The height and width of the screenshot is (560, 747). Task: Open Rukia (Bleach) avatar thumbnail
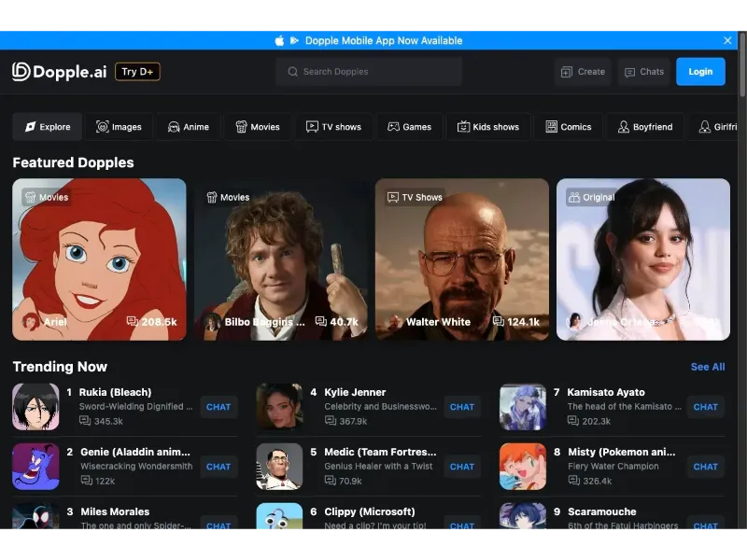tap(35, 406)
